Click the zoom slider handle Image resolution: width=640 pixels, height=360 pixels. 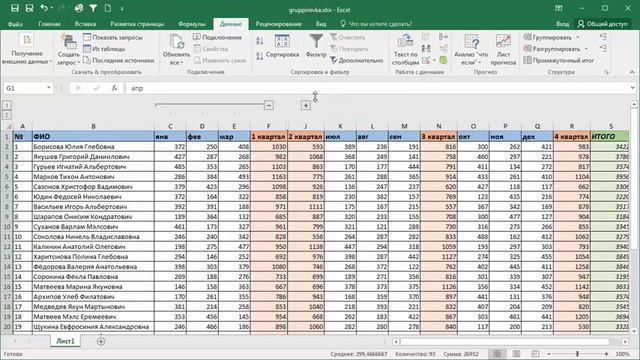[578, 354]
